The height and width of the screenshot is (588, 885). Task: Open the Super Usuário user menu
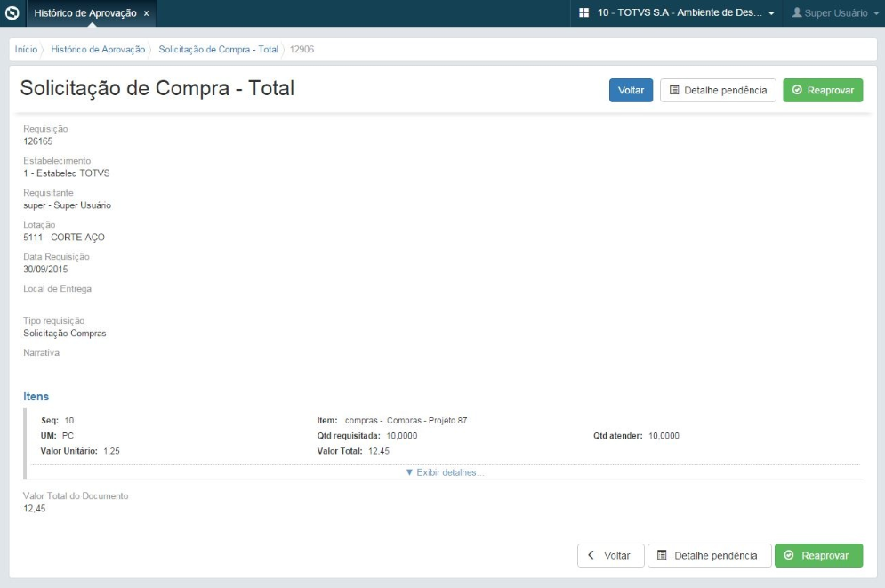(835, 13)
